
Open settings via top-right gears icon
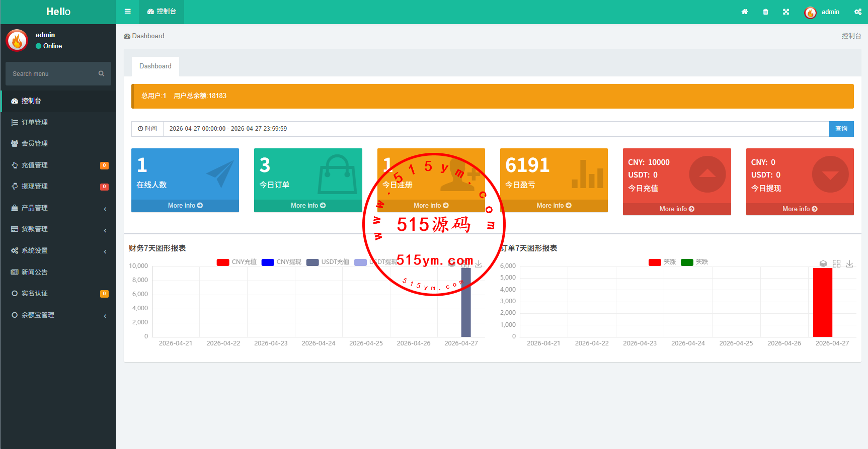coord(858,12)
